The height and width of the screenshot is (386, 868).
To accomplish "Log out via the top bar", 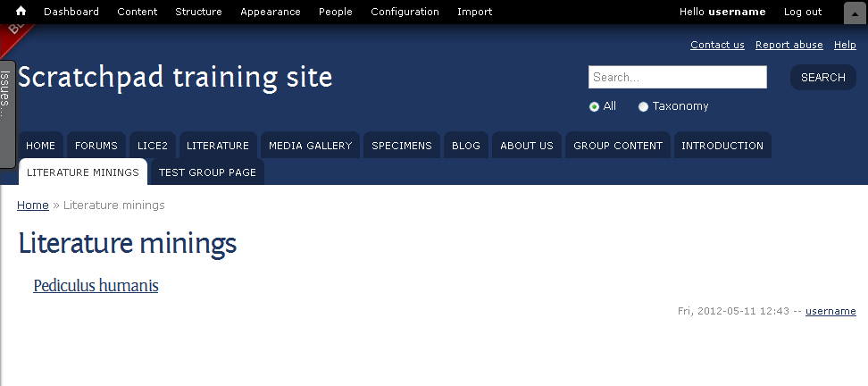I will click(803, 12).
